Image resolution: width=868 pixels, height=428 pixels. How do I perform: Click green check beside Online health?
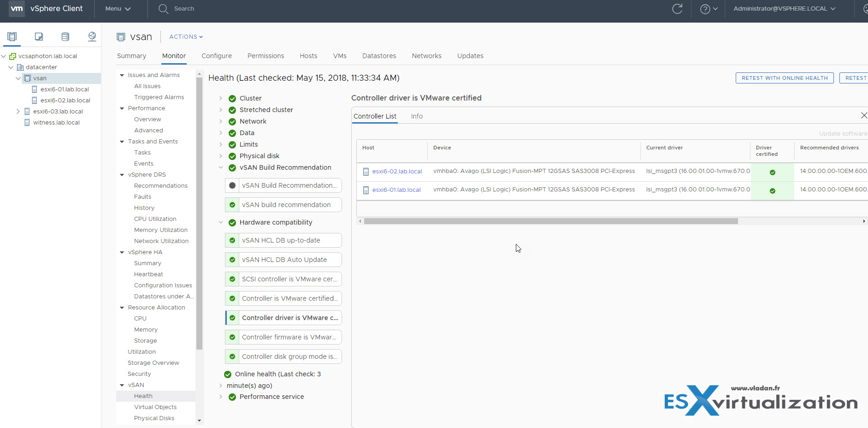coord(228,374)
